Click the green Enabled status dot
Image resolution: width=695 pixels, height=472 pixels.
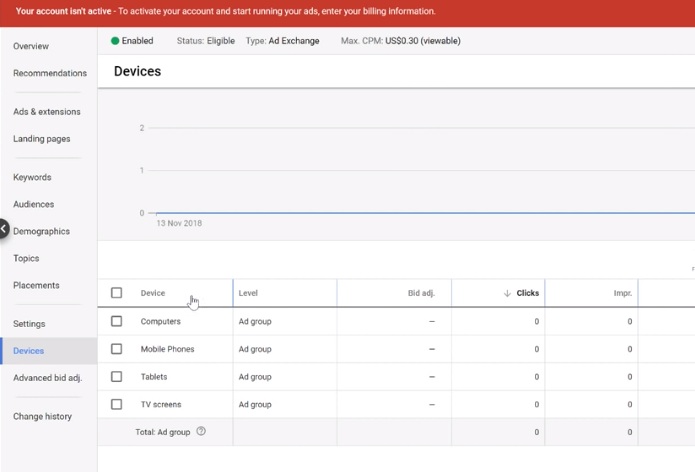(115, 41)
